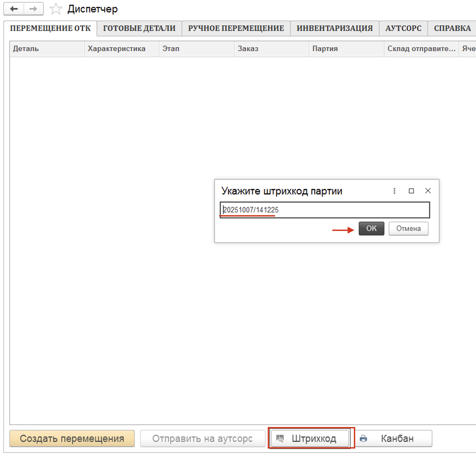Select the ПЕРЕМЕЩЕНИЕ ОТК tab
Screen dimensions: 476x457
[x=50, y=28]
